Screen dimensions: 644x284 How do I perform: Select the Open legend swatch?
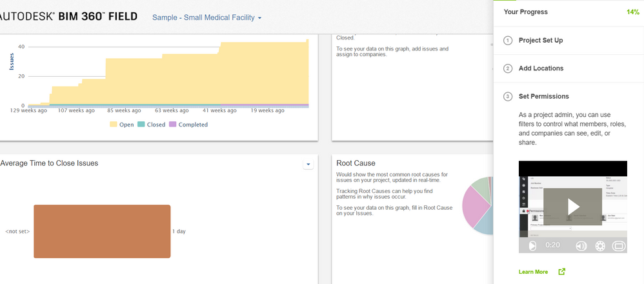tap(114, 125)
